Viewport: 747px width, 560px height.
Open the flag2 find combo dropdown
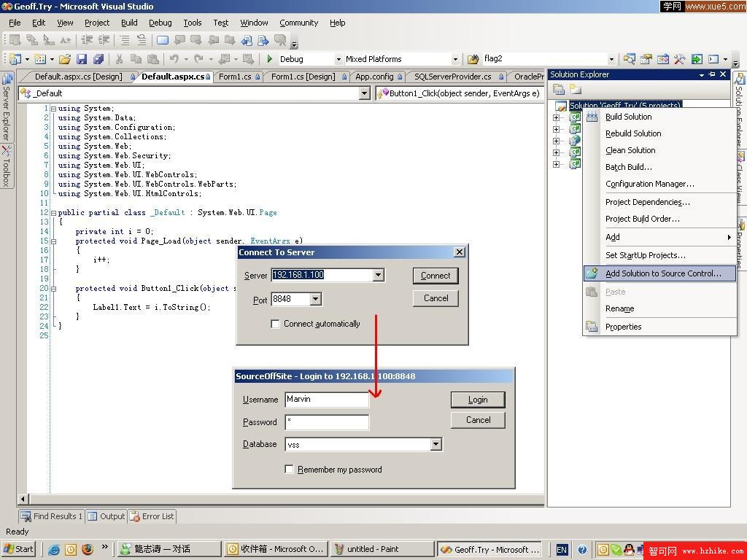[612, 60]
